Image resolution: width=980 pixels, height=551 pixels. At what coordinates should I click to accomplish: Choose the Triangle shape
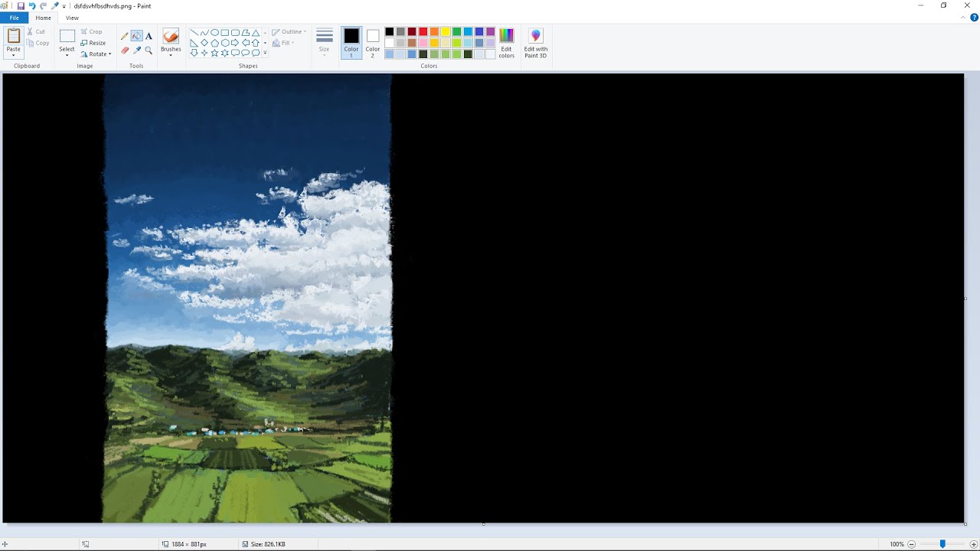point(256,33)
